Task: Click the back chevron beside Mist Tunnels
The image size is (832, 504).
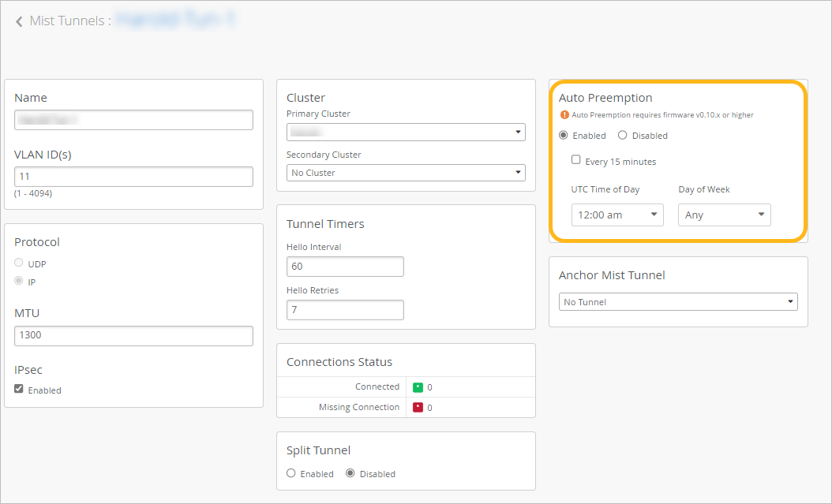Action: click(19, 21)
